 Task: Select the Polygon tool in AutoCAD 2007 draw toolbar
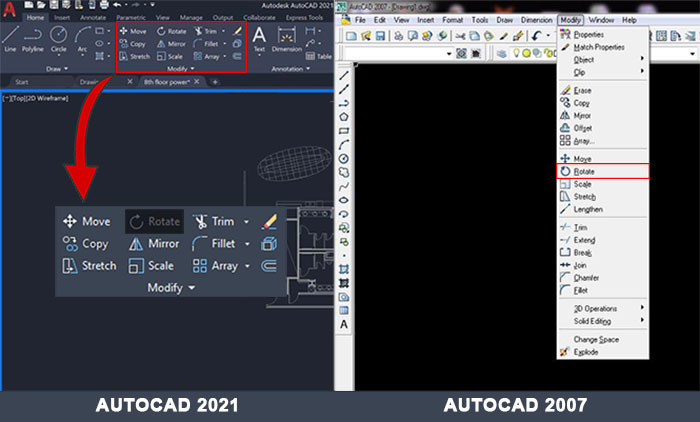coord(344,117)
